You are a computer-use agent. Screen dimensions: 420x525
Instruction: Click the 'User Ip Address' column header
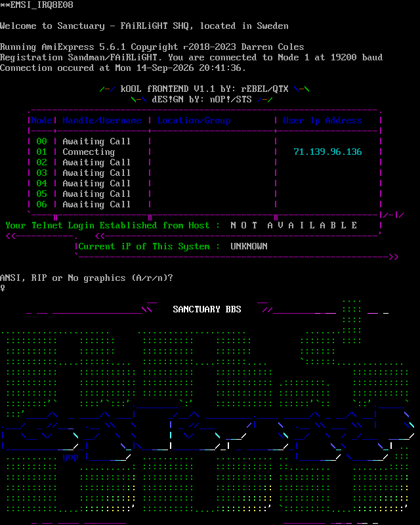coord(322,121)
